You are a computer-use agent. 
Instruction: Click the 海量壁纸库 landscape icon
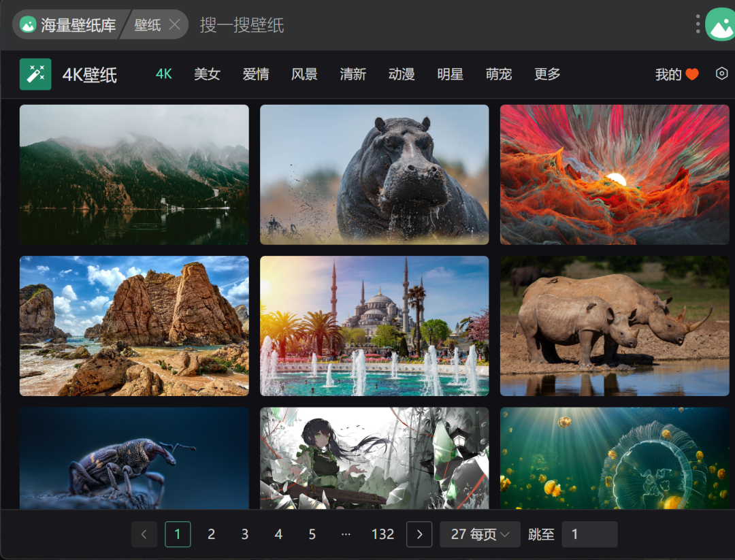coord(28,24)
